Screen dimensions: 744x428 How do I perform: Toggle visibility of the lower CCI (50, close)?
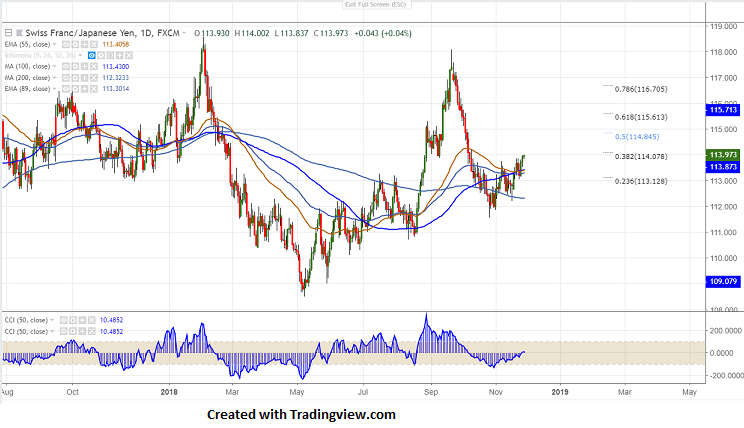point(64,331)
